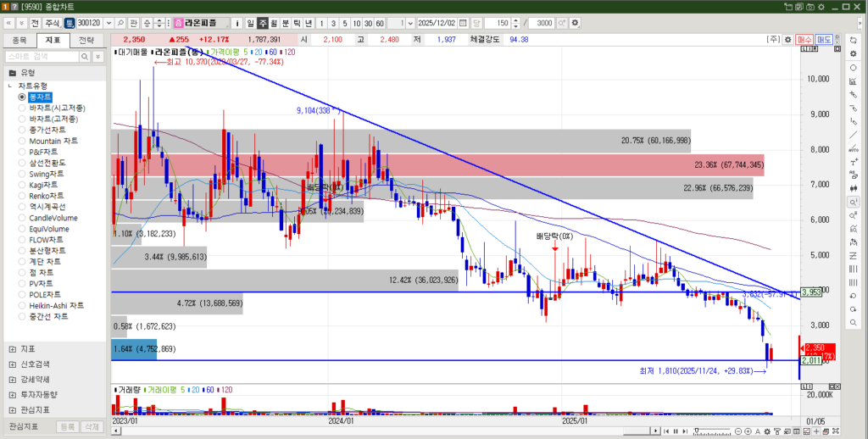Select the trend line drawing tool
868x439 pixels.
(x=852, y=135)
